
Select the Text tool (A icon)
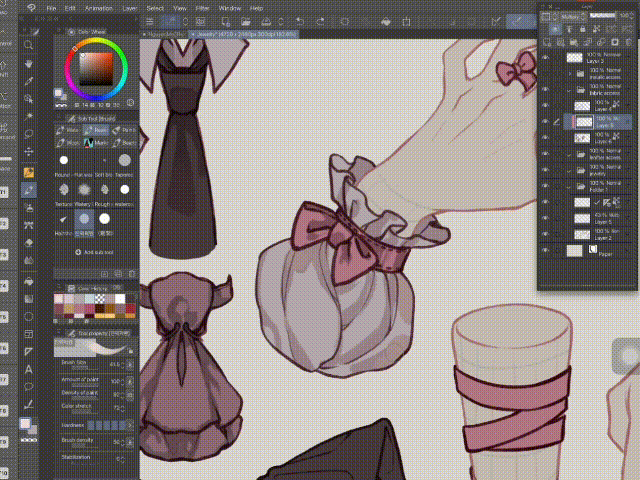(28, 369)
